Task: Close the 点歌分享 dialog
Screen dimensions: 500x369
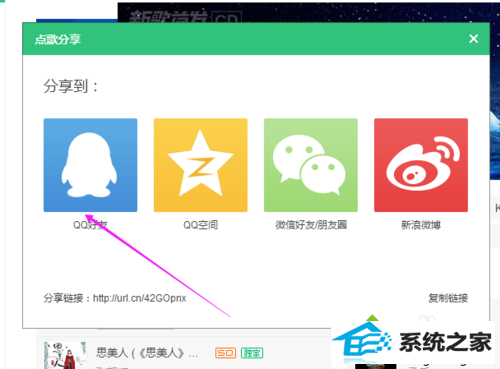Action: tap(473, 39)
